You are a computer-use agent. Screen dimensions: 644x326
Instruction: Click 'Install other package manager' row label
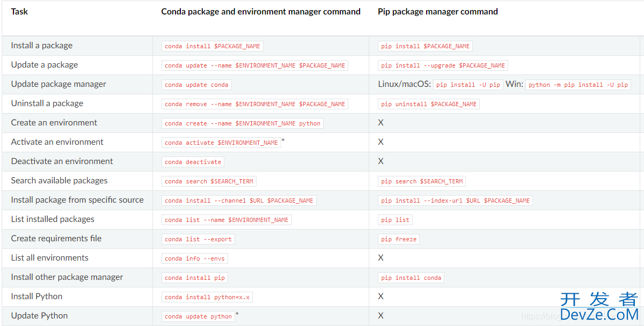[x=67, y=277]
